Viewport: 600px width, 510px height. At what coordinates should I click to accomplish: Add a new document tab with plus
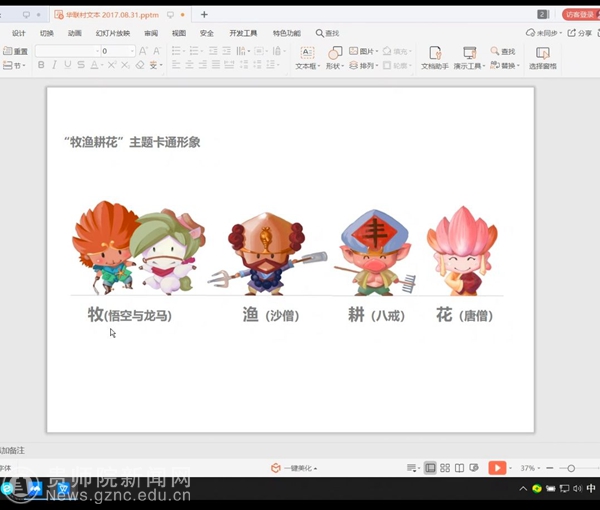(204, 15)
